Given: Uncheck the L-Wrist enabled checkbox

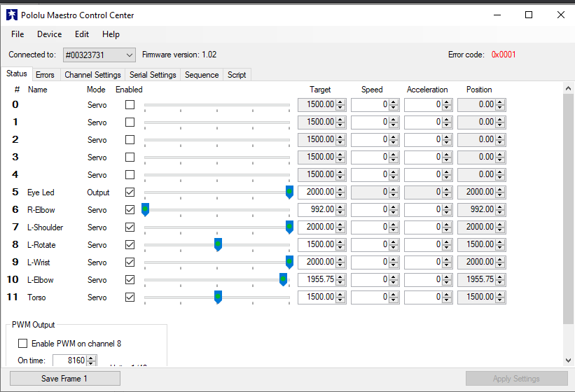Looking at the screenshot, I should [x=130, y=262].
